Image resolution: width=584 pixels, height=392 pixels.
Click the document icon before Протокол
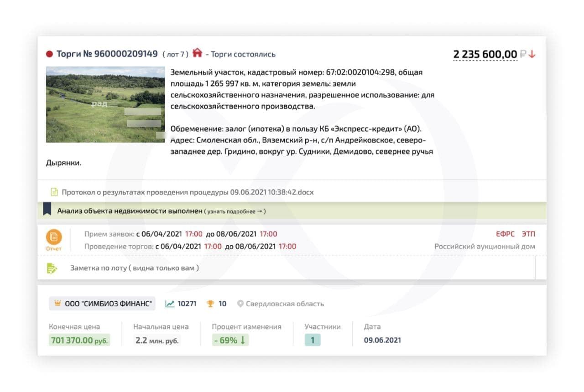tap(54, 192)
